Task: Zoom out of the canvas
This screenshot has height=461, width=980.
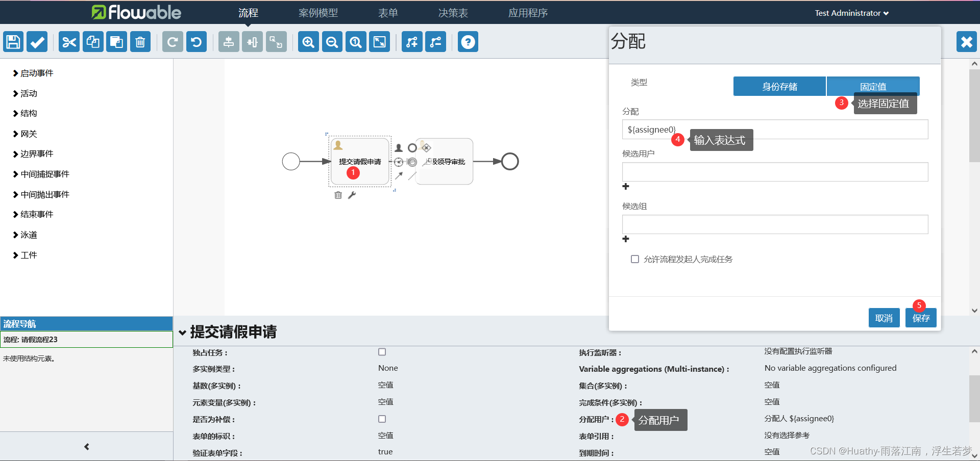Action: click(332, 42)
